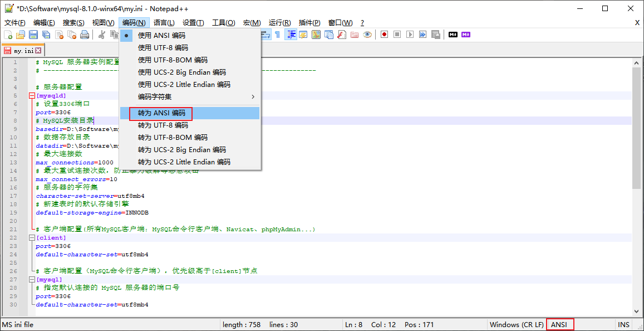Open the 视图(V) menu

point(103,23)
